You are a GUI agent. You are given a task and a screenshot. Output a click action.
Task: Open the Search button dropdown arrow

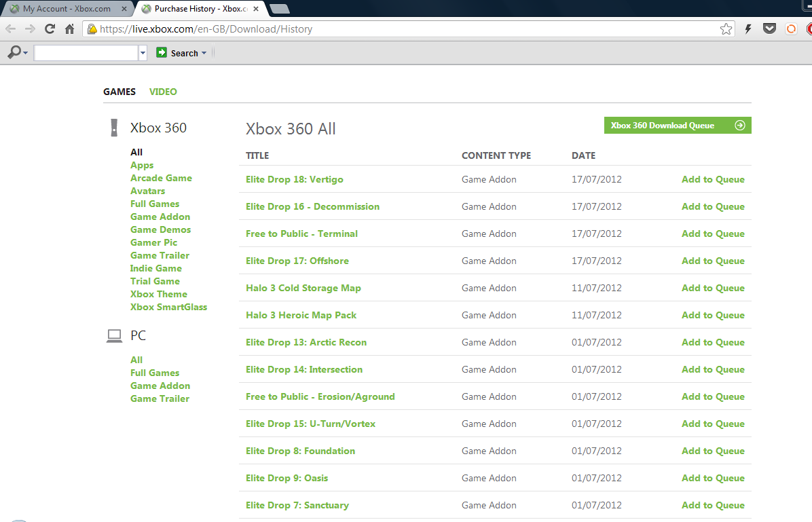(x=204, y=53)
